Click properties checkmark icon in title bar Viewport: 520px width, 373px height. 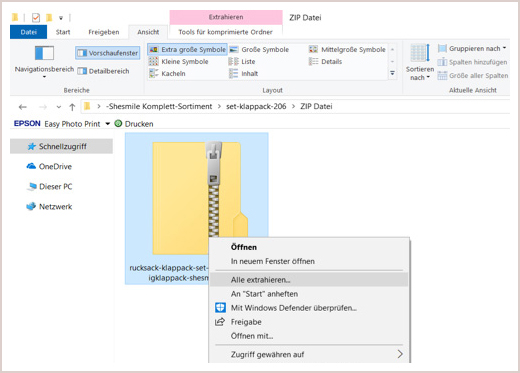pos(36,17)
